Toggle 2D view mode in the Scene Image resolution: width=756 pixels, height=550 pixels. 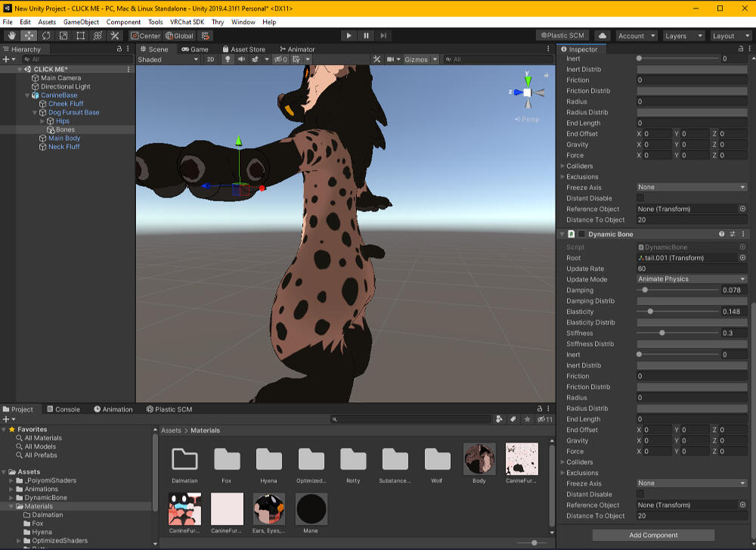point(211,60)
